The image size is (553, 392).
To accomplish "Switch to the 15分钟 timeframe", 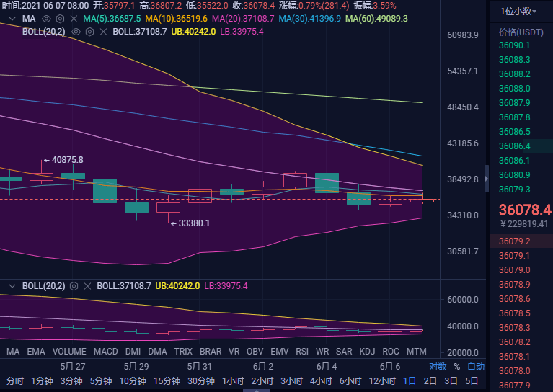I will click(x=166, y=380).
